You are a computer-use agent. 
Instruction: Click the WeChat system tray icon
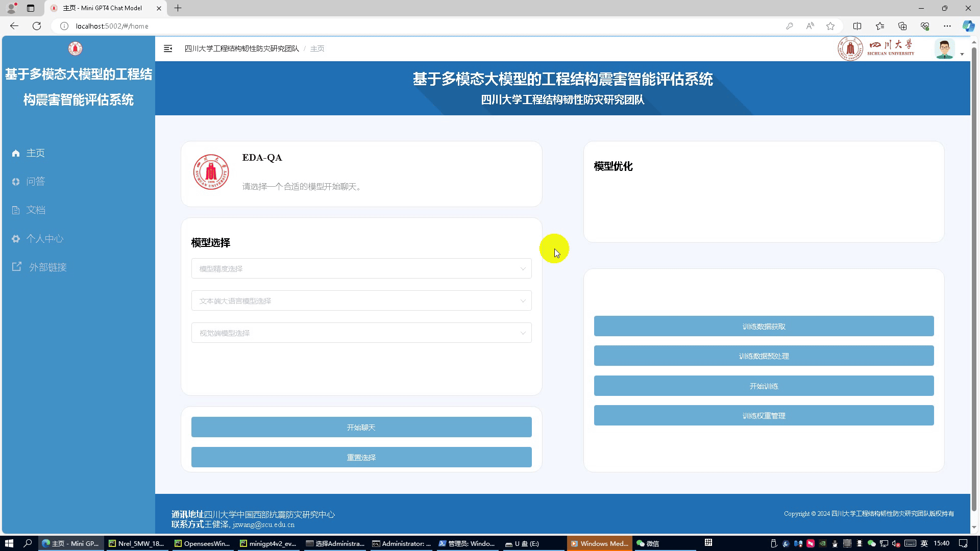pyautogui.click(x=872, y=544)
